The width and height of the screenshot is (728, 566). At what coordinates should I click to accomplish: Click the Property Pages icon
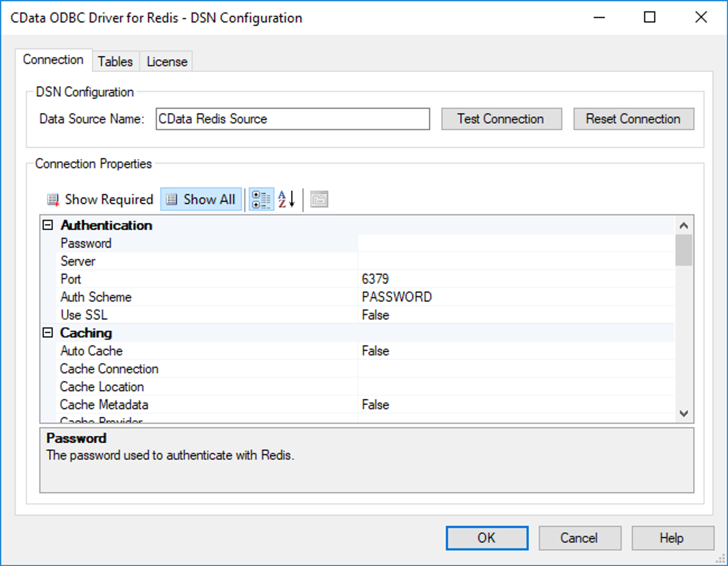[319, 199]
